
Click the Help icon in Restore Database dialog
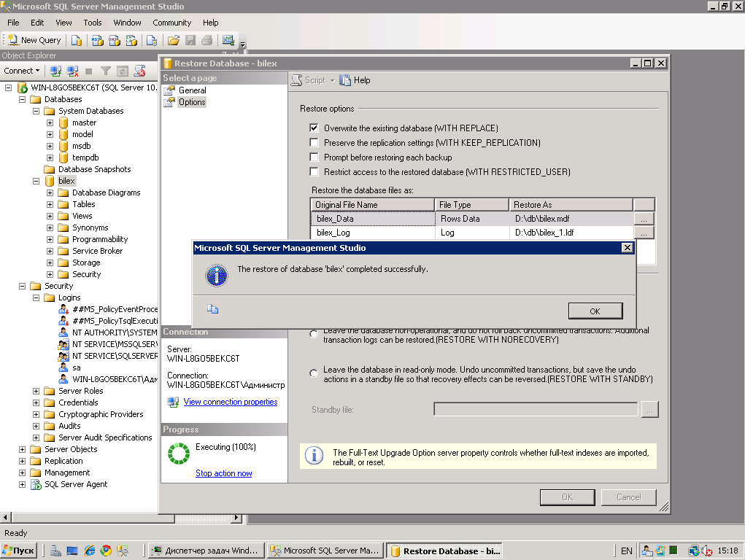[x=345, y=80]
